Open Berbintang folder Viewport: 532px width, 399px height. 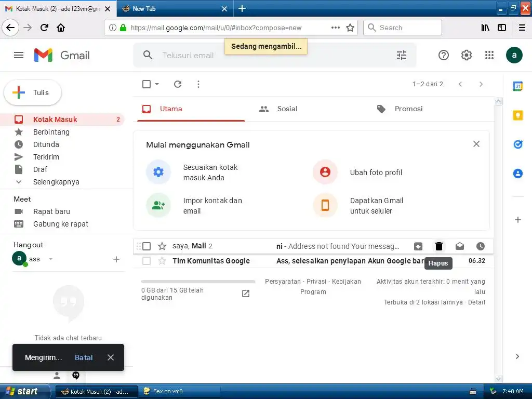tap(63, 132)
